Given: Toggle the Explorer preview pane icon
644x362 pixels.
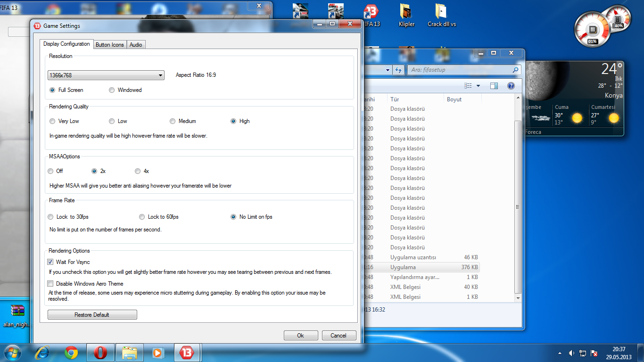Looking at the screenshot, I should click(494, 86).
